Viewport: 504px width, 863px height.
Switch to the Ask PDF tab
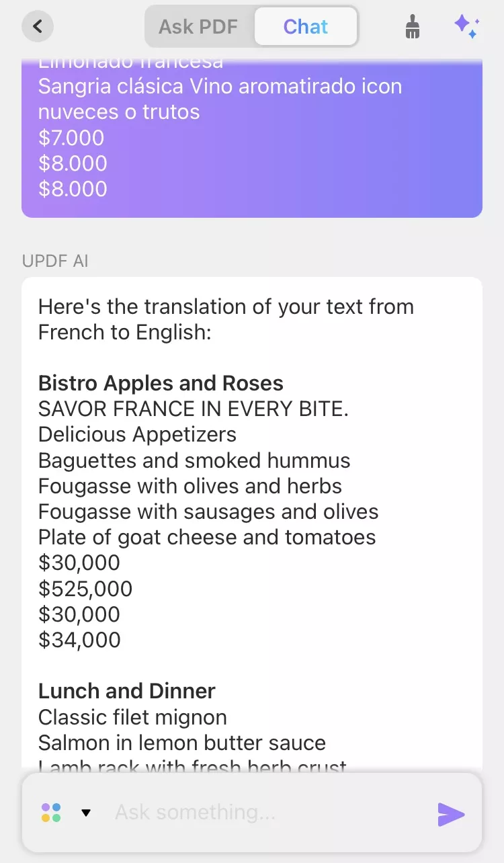coord(198,27)
